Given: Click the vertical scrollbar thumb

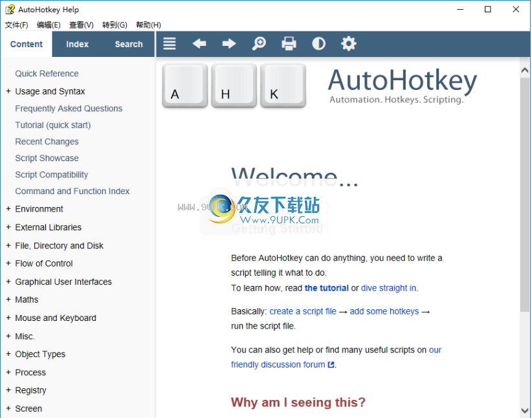Looking at the screenshot, I should tap(524, 194).
